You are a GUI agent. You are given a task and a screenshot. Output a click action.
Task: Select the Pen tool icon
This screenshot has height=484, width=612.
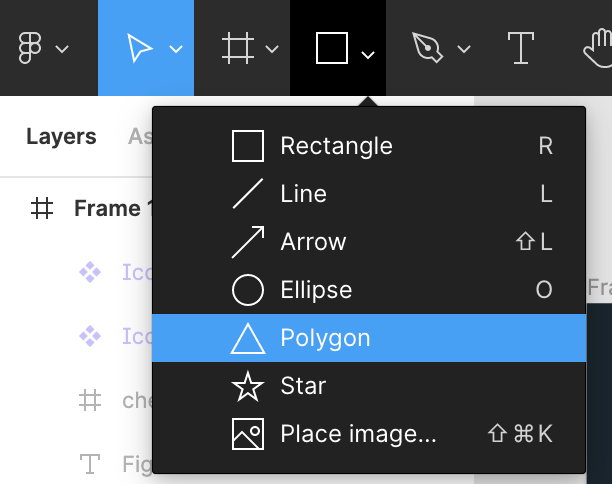[x=428, y=47]
